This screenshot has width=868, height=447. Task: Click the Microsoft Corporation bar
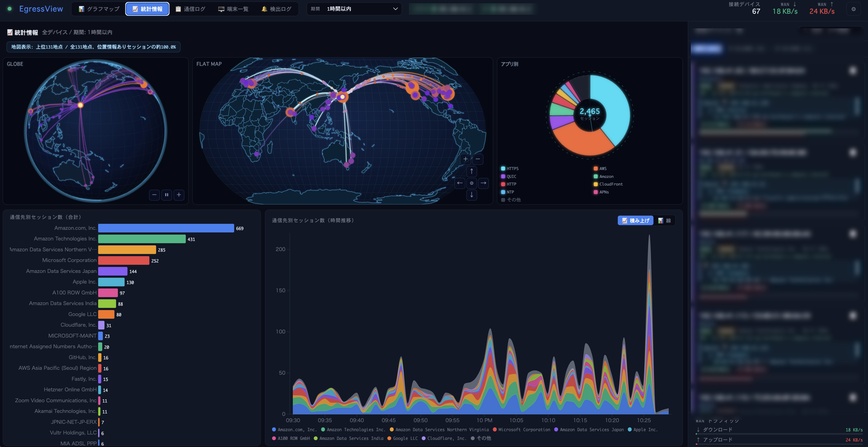click(124, 260)
